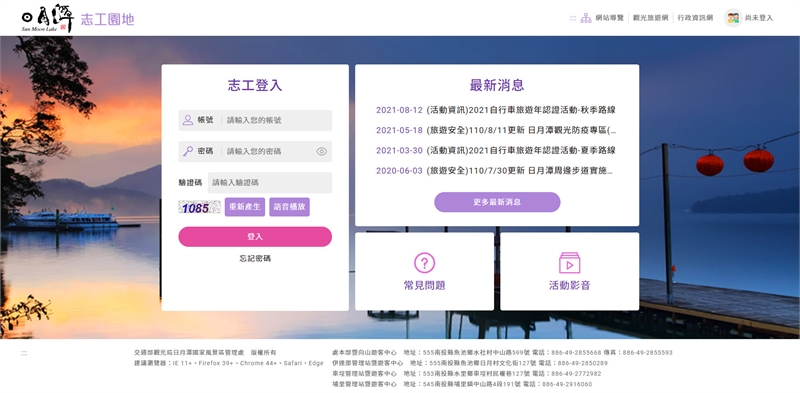Click the ::: accessibility anchor in the footer
The width and height of the screenshot is (800, 393).
tap(23, 353)
